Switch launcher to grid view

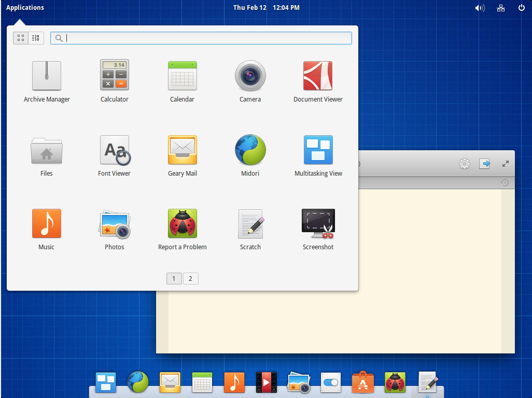click(21, 38)
